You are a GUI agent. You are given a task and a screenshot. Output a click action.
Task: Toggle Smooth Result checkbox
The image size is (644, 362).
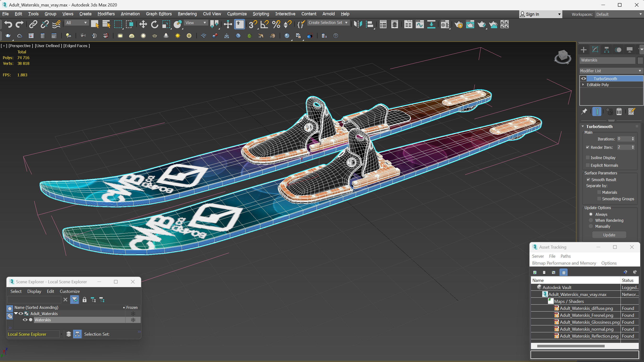tap(588, 180)
